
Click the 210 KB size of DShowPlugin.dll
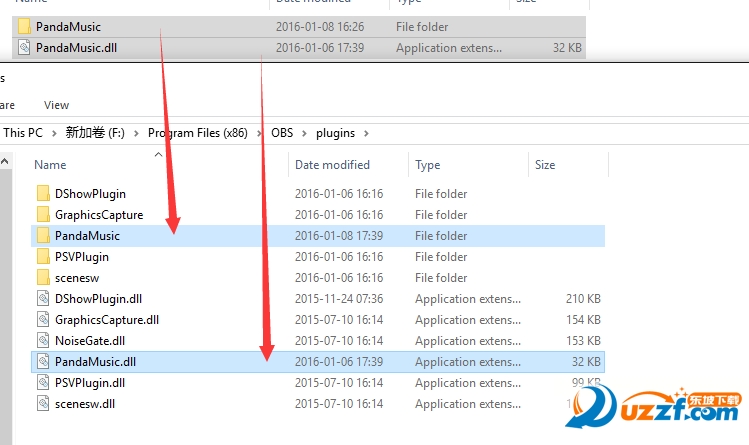click(583, 299)
